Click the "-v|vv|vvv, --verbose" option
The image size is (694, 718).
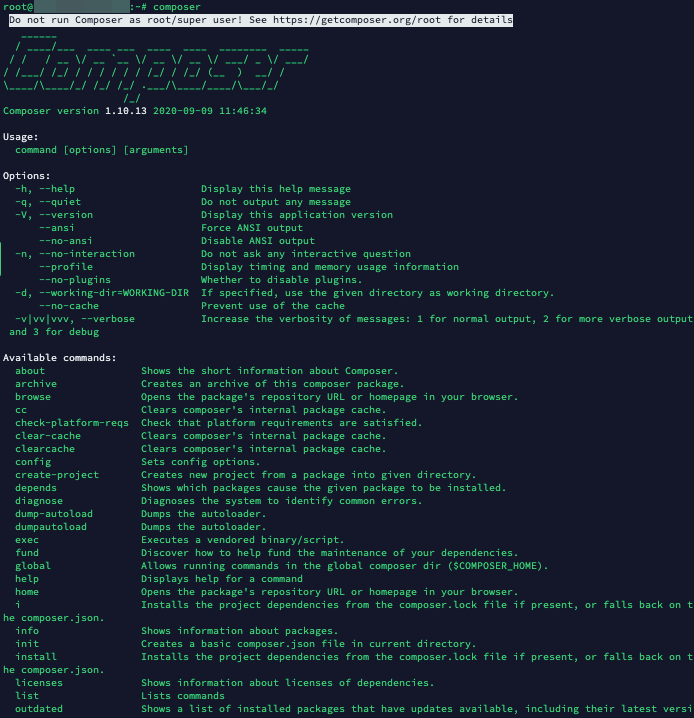tap(75, 319)
